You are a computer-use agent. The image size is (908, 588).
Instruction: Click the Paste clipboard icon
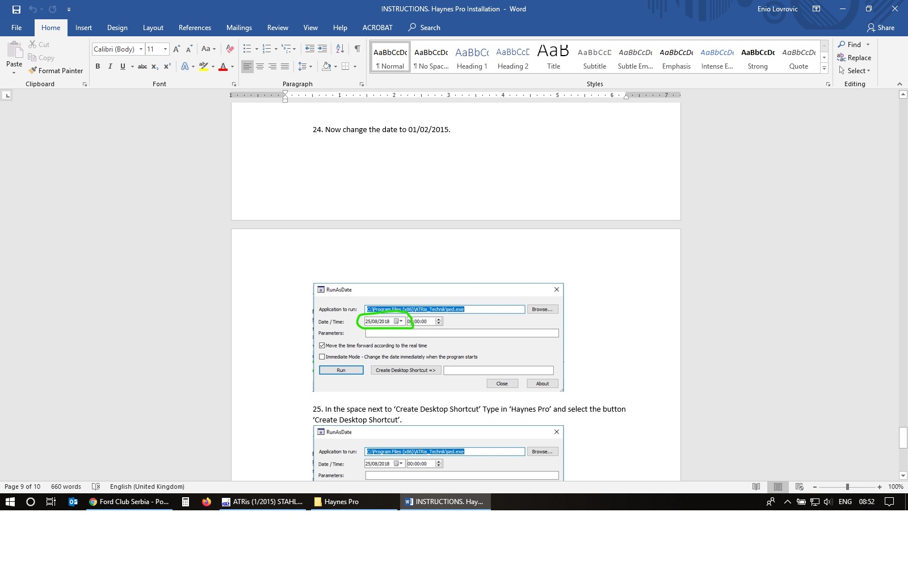[14, 50]
